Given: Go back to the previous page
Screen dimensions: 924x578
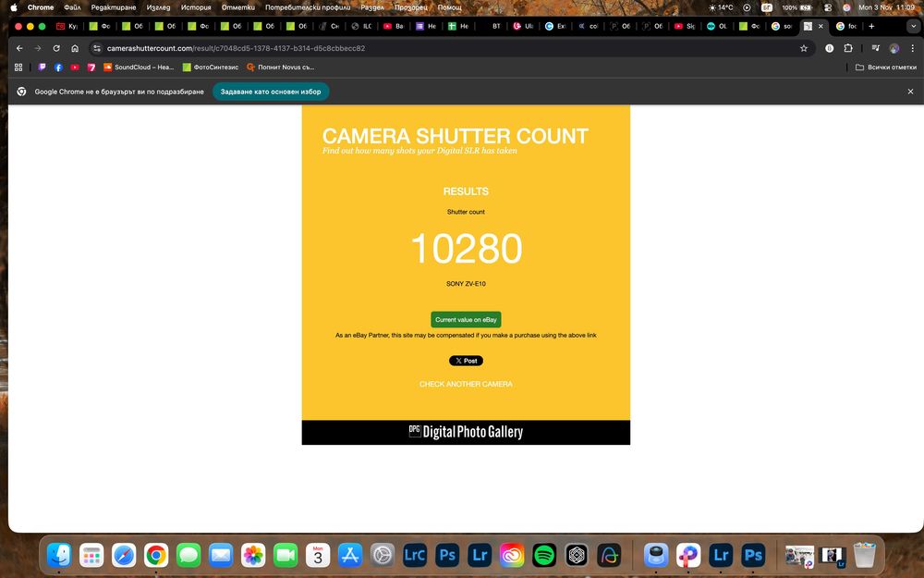Looking at the screenshot, I should click(x=19, y=48).
